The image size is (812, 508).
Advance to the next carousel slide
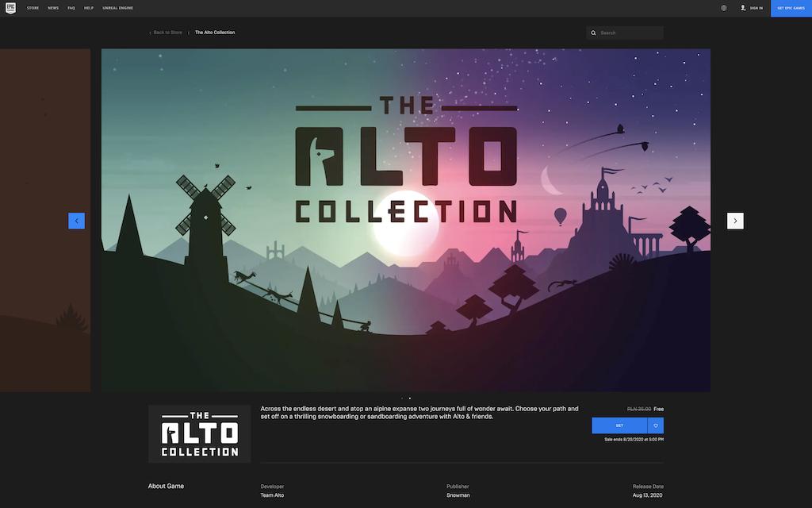pyautogui.click(x=735, y=221)
